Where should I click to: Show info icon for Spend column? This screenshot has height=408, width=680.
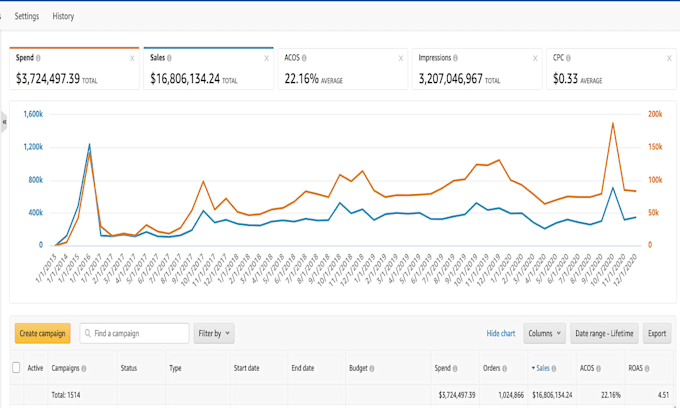pos(455,369)
